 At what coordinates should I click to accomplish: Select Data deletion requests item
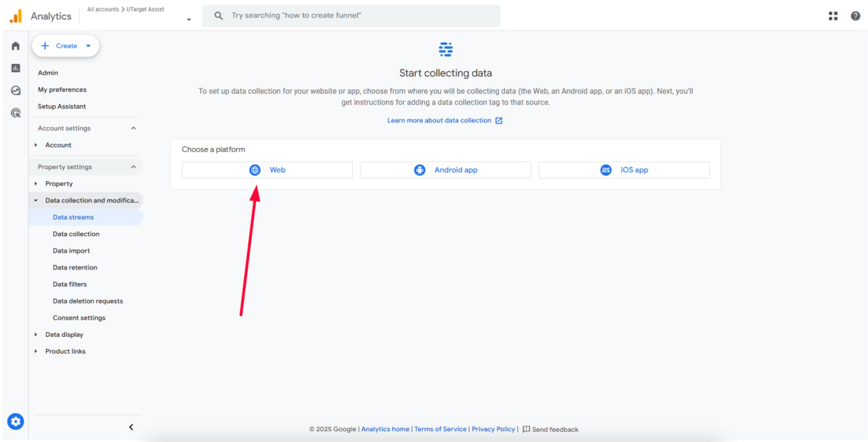88,301
